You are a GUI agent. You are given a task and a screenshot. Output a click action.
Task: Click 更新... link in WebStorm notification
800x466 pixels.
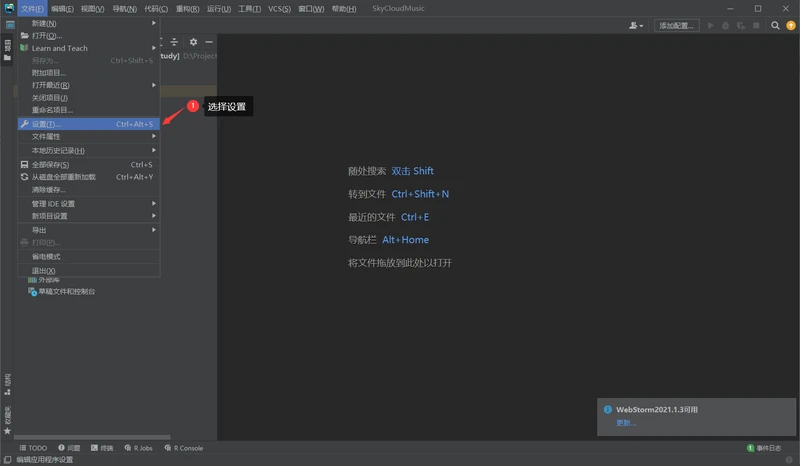(x=626, y=423)
